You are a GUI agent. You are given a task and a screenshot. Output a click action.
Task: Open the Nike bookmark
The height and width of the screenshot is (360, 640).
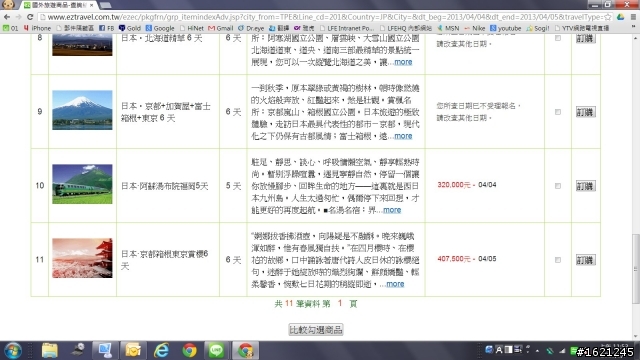[x=475, y=28]
